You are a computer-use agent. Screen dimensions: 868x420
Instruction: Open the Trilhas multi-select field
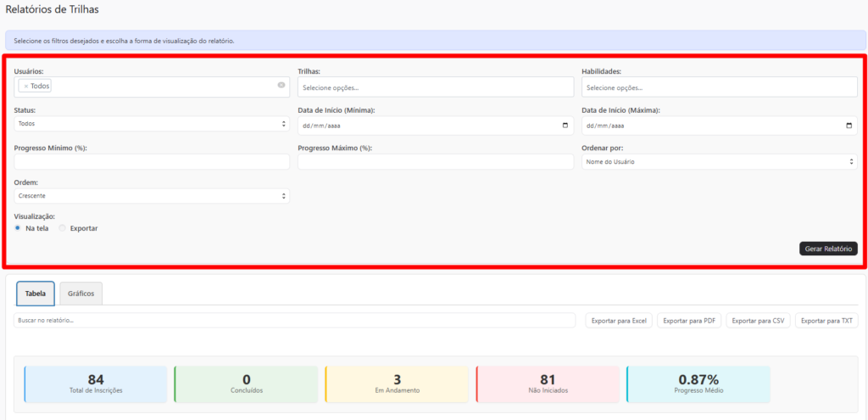436,87
